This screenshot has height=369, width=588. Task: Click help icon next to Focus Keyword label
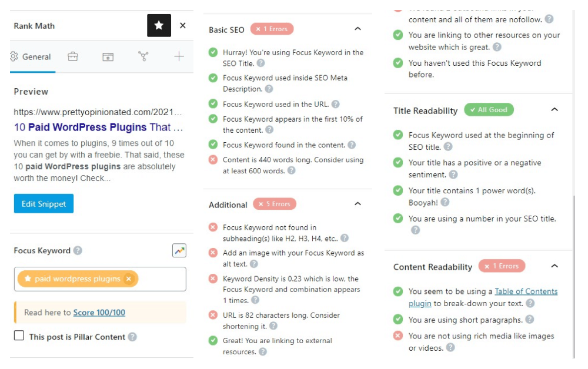(x=78, y=251)
